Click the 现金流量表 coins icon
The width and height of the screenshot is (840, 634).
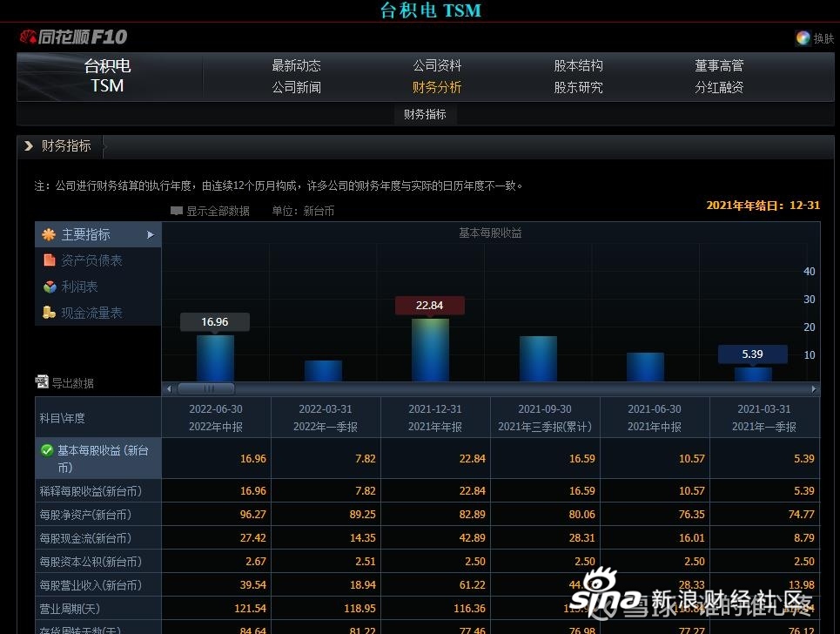[50, 313]
